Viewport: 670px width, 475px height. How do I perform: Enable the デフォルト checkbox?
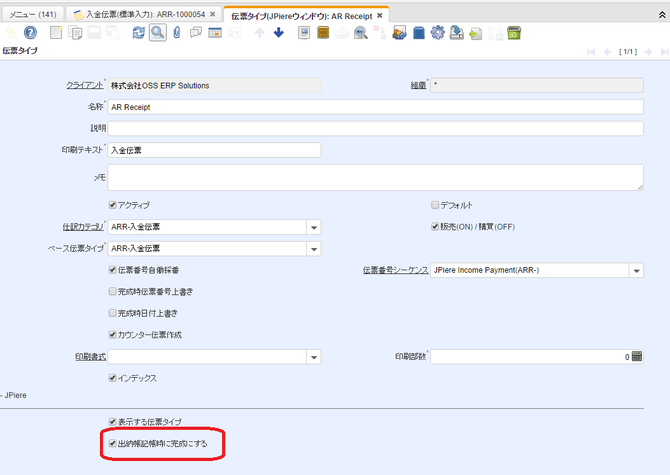(x=435, y=205)
